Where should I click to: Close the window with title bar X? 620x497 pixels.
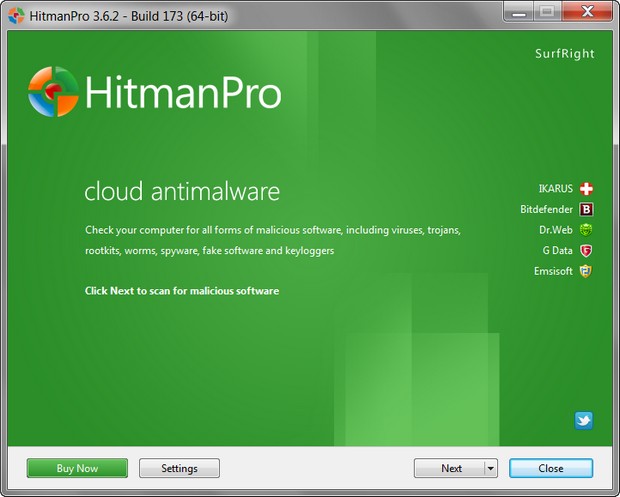click(x=588, y=12)
